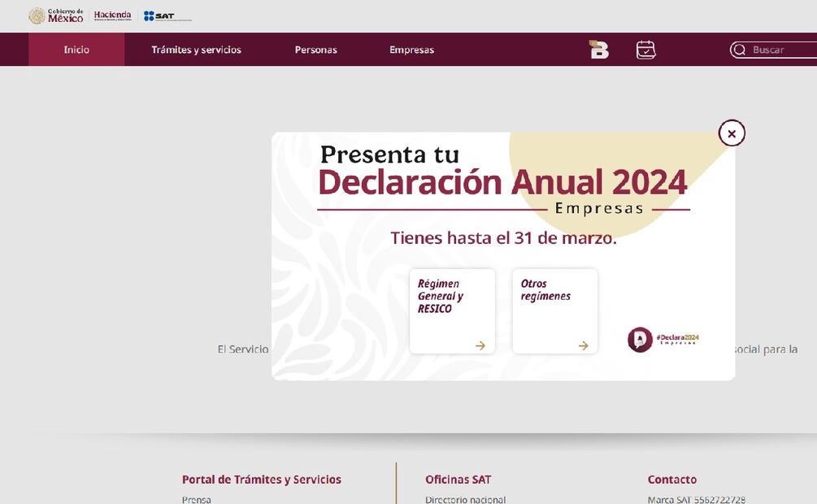Click the Hacienda logo
The height and width of the screenshot is (504, 817).
click(x=112, y=15)
